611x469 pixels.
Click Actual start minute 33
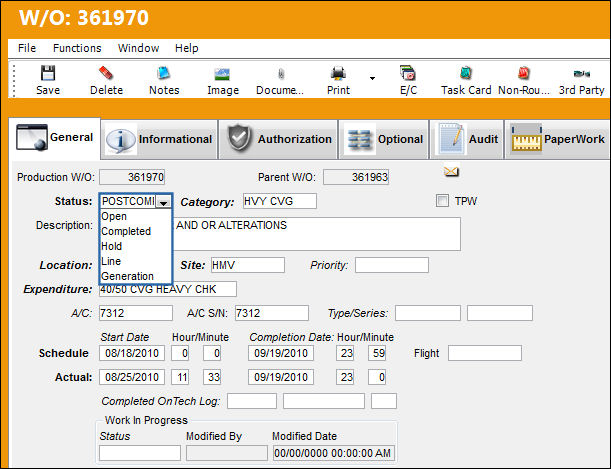[x=212, y=377]
